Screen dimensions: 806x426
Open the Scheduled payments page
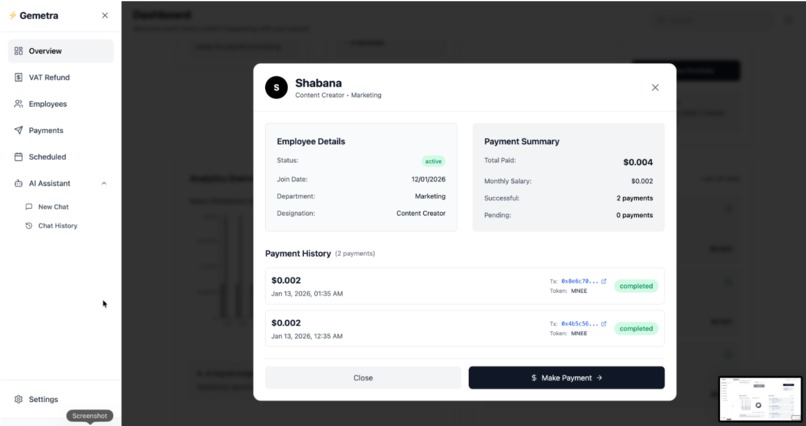[61, 157]
